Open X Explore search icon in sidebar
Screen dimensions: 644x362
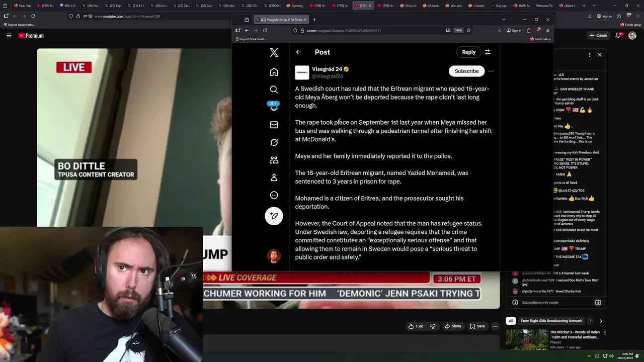274,89
